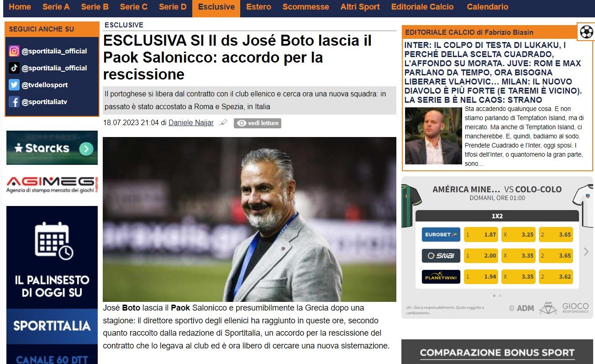595x364 pixels.
Task: Open Fabrizio Biasin editorial thumbnail
Action: [433, 136]
